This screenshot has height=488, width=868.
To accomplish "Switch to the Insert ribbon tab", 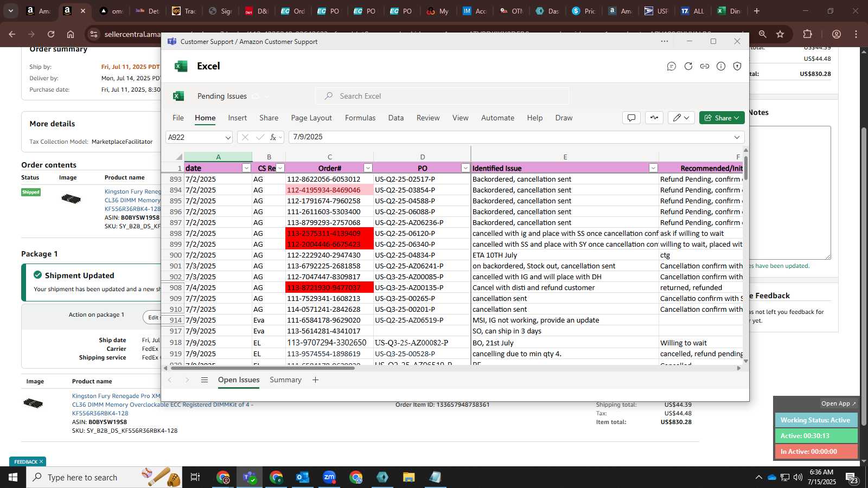I will coord(237,118).
